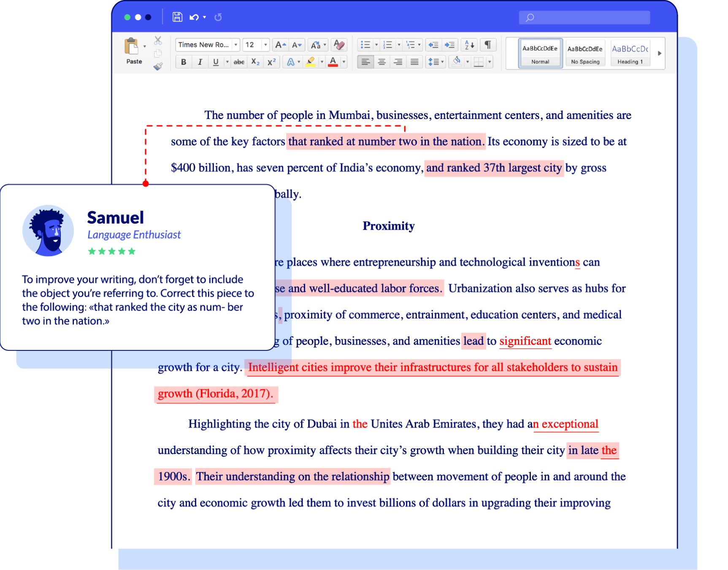
Task: Click the red underlined word "significant"
Action: click(525, 341)
